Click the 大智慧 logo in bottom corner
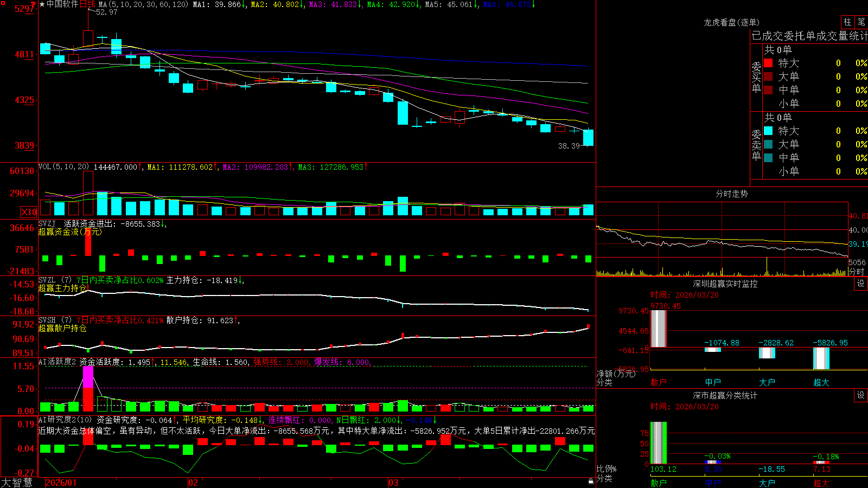 coord(17,483)
